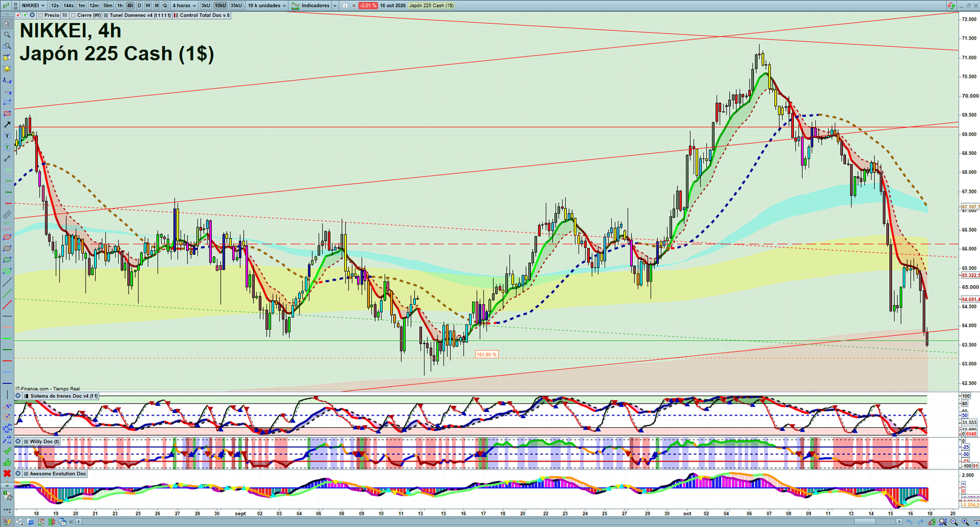Click the green thumbs-up icon
The image size is (980, 527).
[7, 463]
